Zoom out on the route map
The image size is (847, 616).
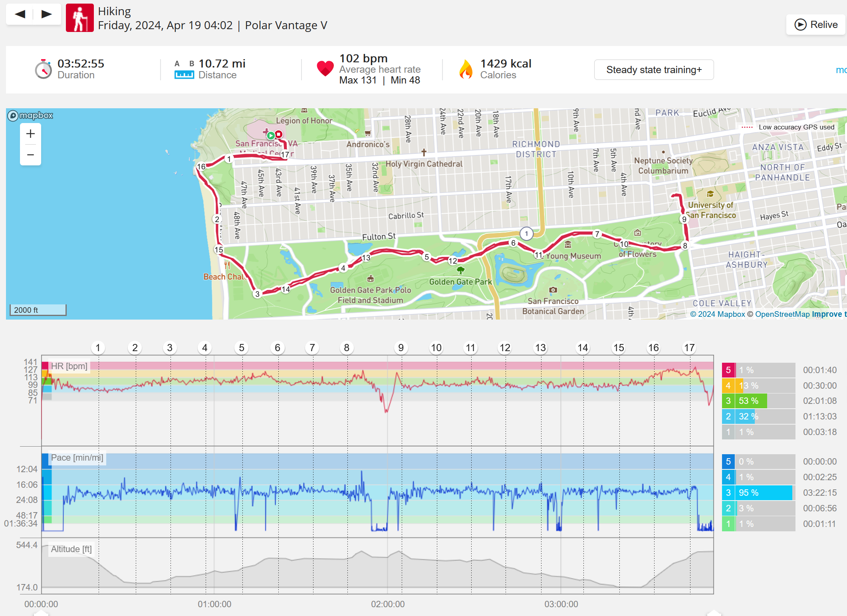(x=30, y=155)
